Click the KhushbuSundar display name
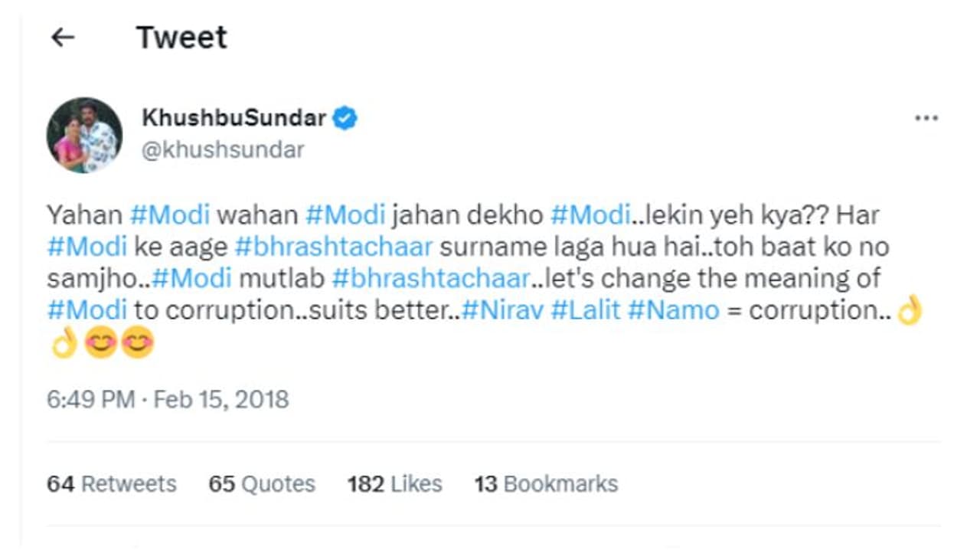Image resolution: width=980 pixels, height=560 pixels. [234, 118]
